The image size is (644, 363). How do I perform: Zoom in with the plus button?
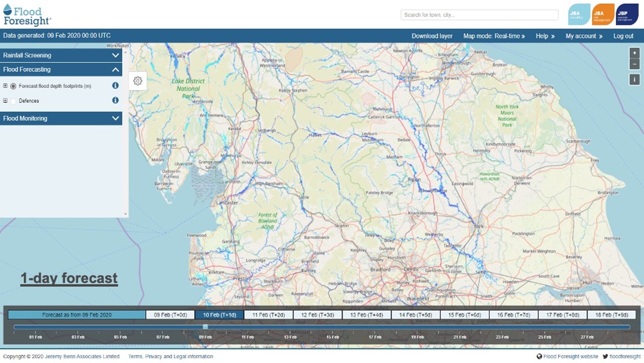pos(634,53)
